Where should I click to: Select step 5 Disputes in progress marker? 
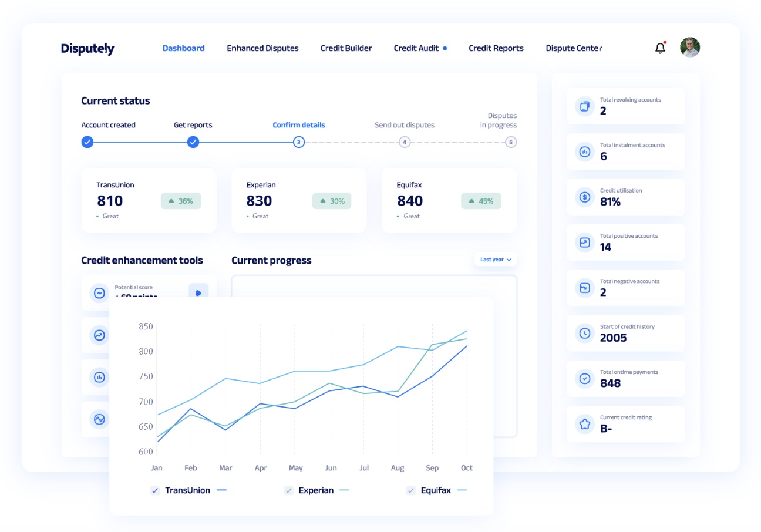[511, 142]
